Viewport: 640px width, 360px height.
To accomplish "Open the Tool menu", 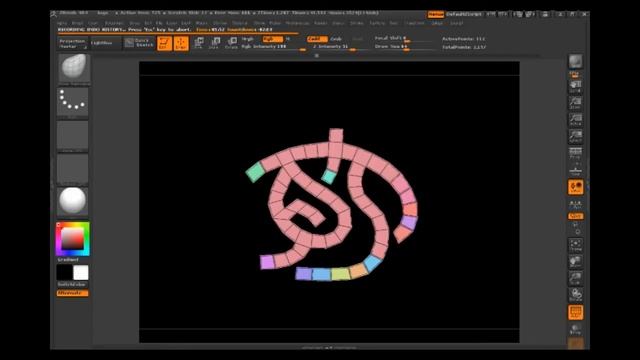I will click(393, 24).
